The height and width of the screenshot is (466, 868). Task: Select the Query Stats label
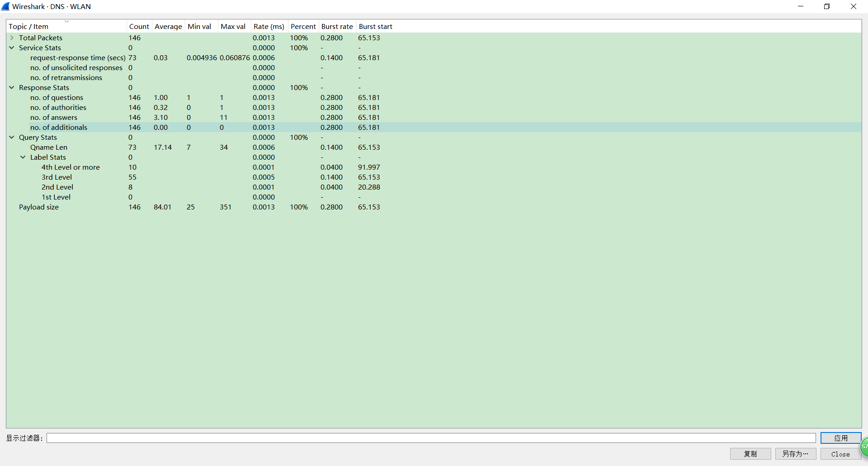(x=38, y=138)
